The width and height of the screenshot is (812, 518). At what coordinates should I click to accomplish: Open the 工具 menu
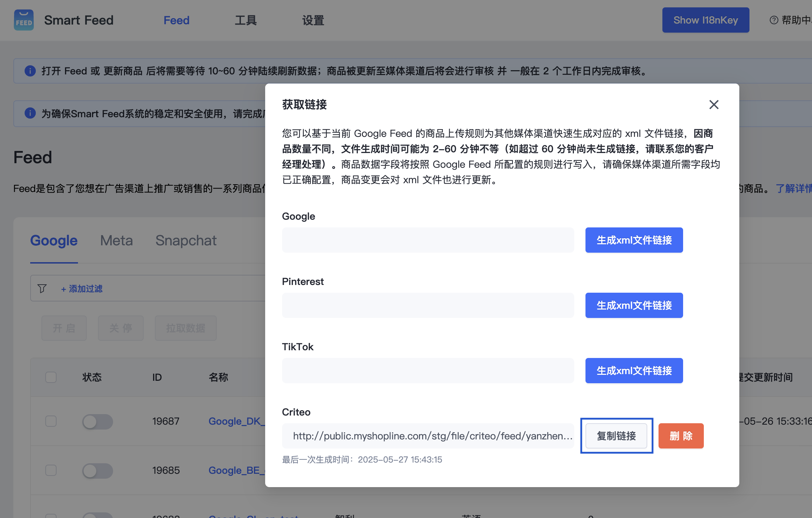click(245, 20)
